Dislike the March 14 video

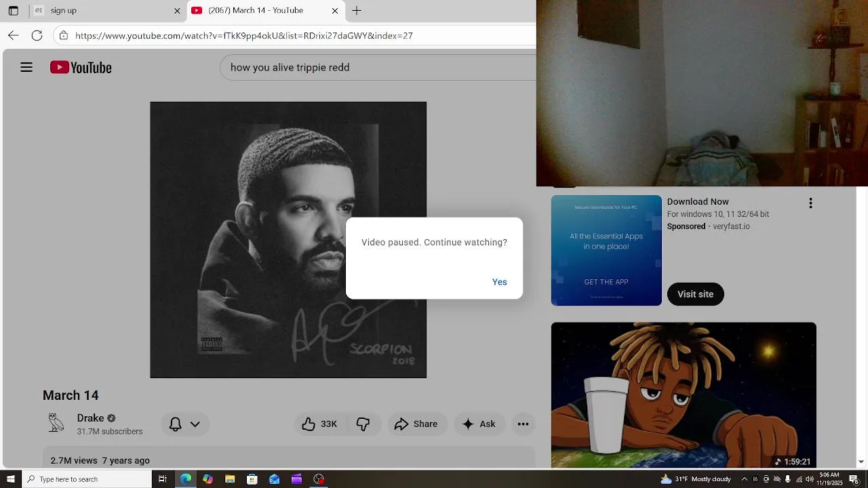[x=363, y=424]
